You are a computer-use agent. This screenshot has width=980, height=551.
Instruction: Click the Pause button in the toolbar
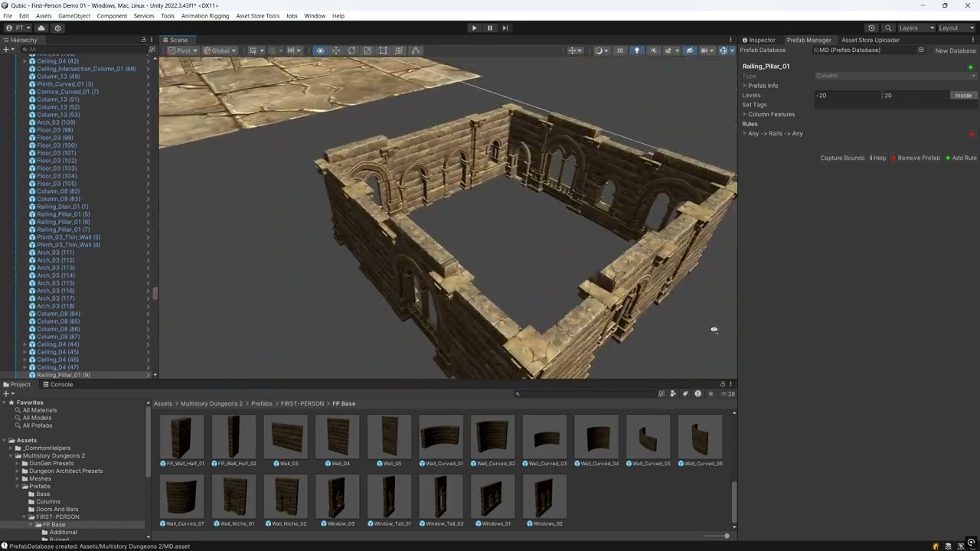pos(490,28)
